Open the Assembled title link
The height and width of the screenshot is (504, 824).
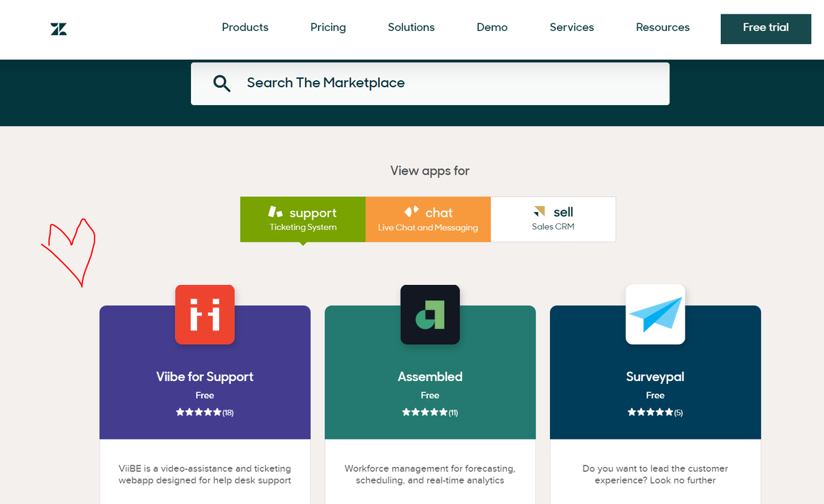coord(430,376)
